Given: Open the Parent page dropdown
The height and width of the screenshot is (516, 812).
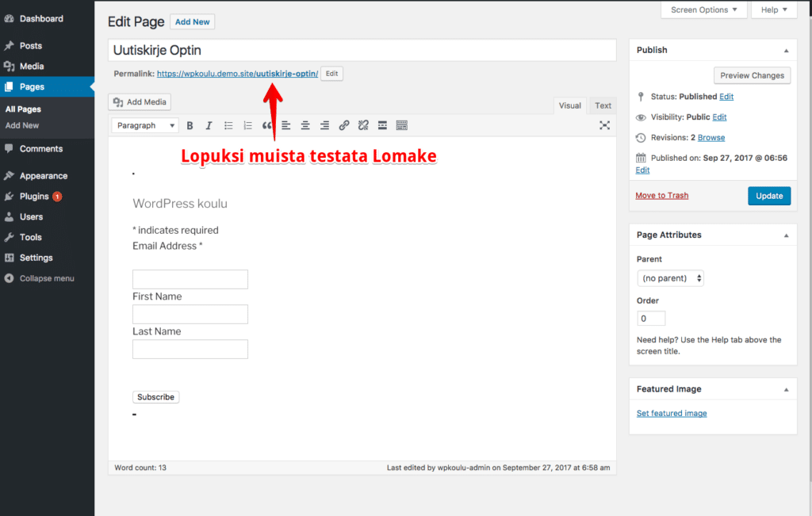Looking at the screenshot, I should pos(670,278).
